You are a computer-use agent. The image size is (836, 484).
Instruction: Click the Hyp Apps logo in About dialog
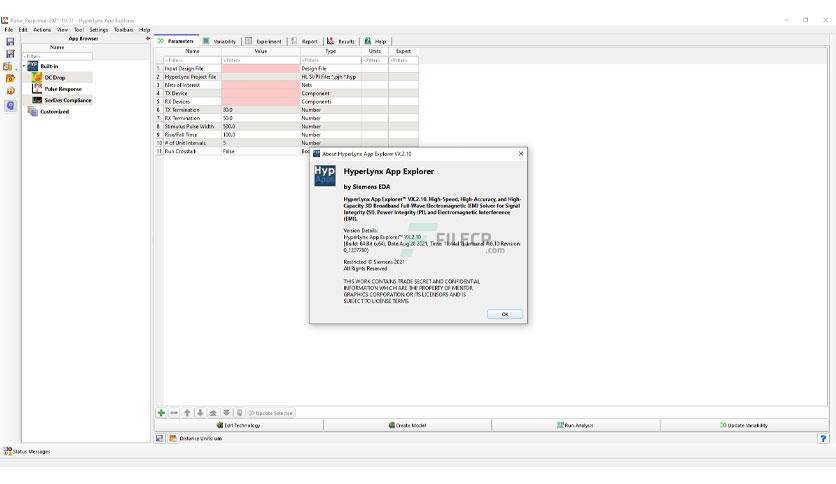coord(325,175)
